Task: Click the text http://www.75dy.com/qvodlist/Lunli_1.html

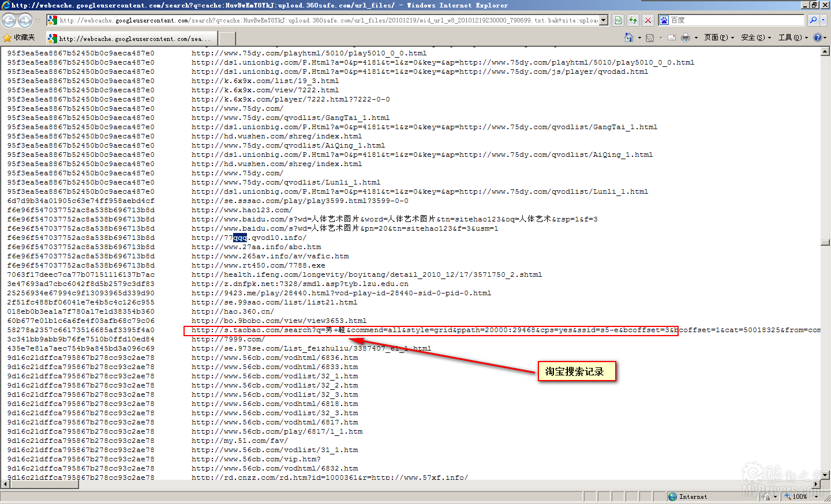Action: pyautogui.click(x=286, y=182)
